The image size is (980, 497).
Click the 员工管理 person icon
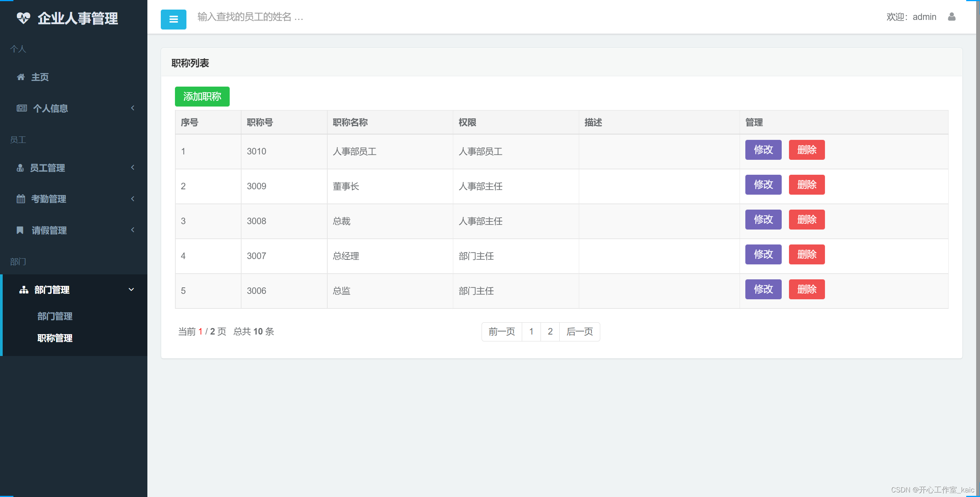point(20,167)
